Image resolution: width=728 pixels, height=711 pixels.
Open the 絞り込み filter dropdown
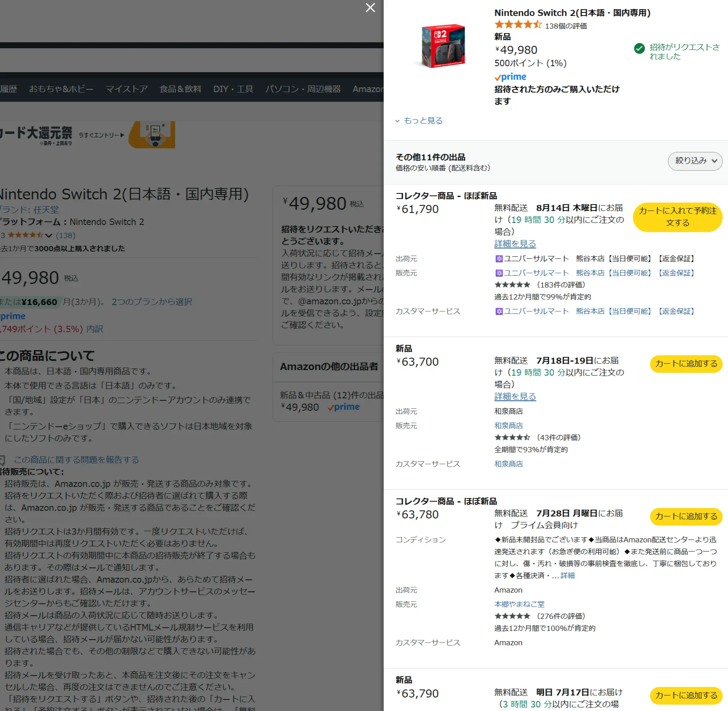point(695,161)
